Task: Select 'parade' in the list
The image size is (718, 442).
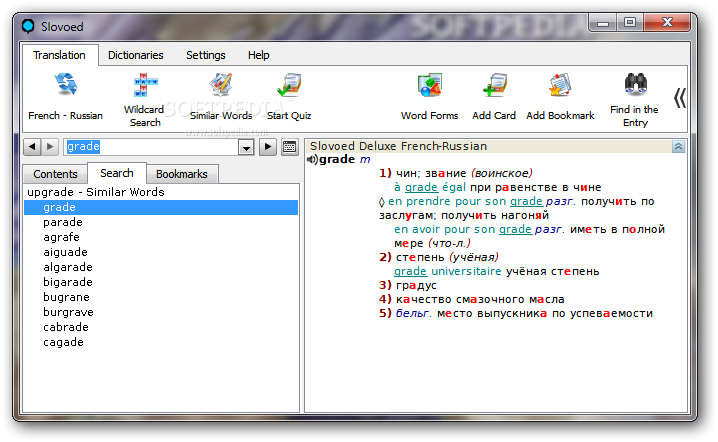Action: [x=63, y=222]
